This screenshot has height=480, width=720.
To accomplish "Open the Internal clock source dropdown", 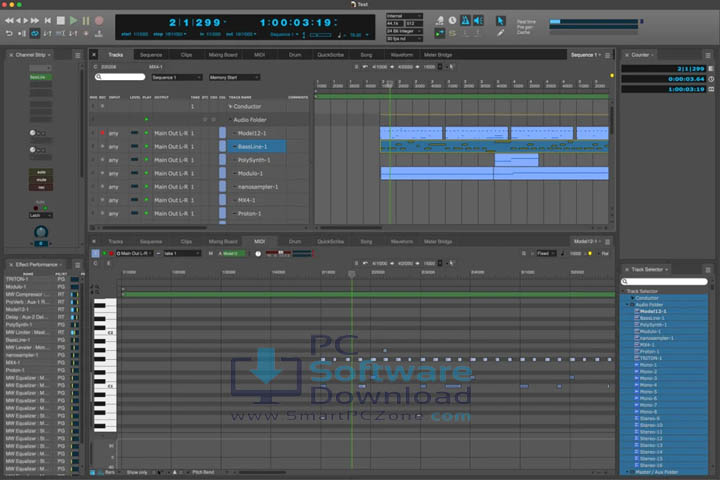I will pyautogui.click(x=404, y=16).
